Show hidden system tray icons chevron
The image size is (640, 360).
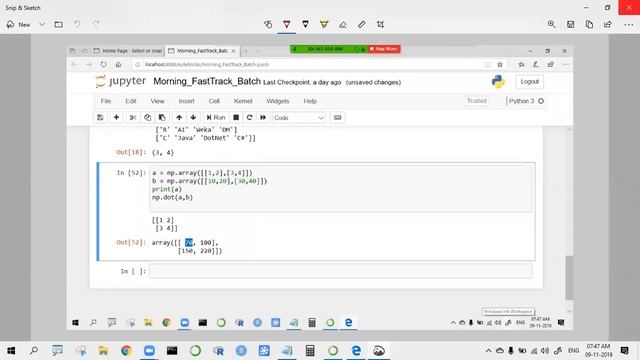[x=488, y=351]
